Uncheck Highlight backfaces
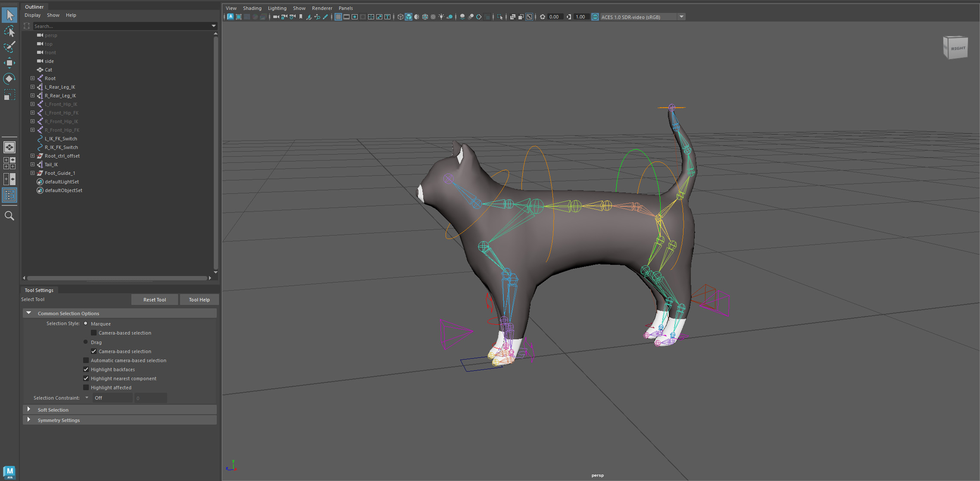 (x=86, y=369)
